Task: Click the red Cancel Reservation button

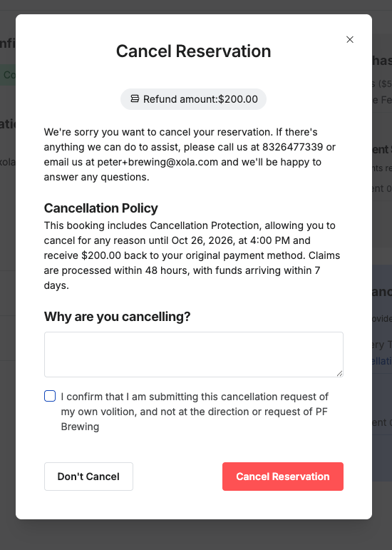Action: 283,477
